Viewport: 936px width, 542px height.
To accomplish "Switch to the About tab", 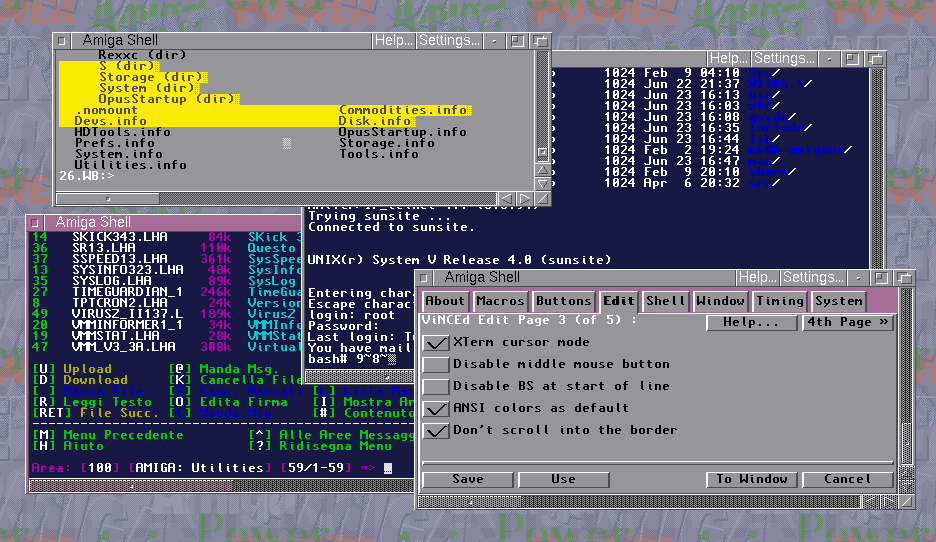I will pos(445,301).
